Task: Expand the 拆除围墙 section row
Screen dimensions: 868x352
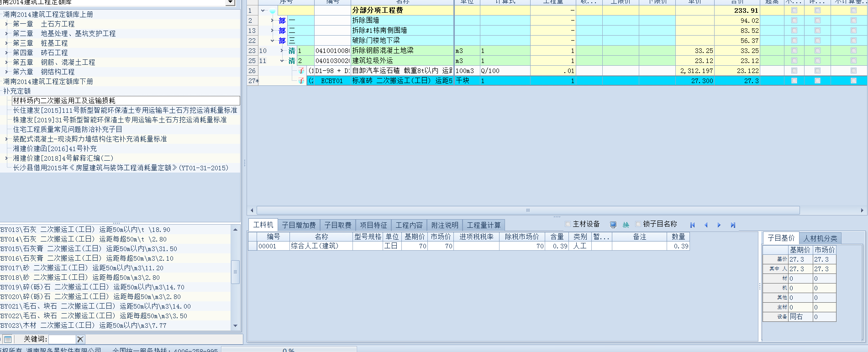Action: click(273, 21)
